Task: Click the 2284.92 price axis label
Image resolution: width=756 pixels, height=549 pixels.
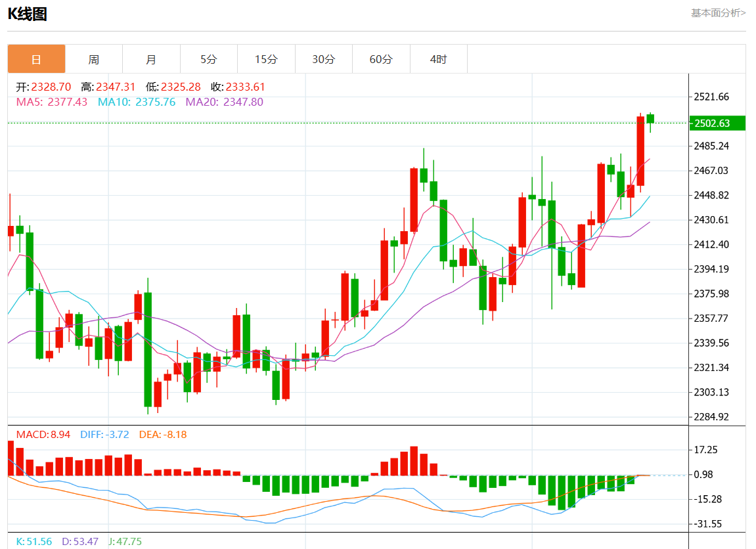Action: click(711, 417)
